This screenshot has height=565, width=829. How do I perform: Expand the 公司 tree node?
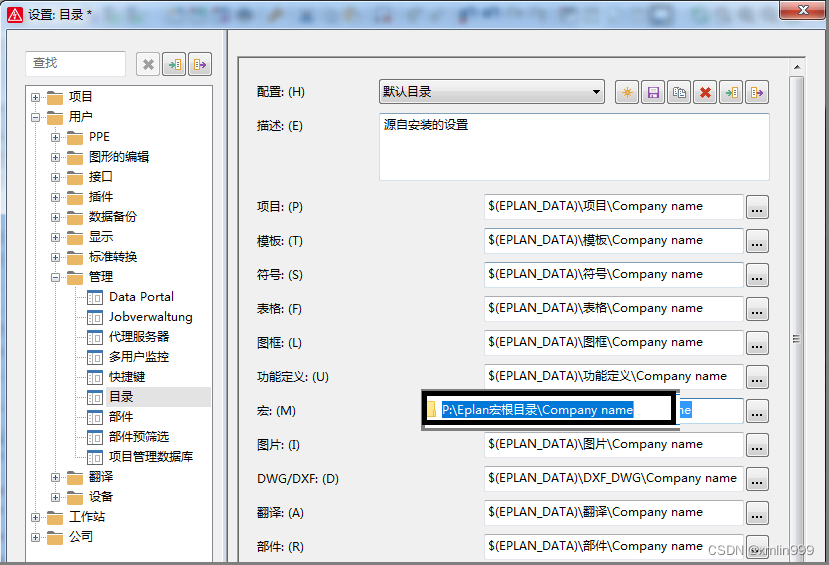[x=35, y=538]
